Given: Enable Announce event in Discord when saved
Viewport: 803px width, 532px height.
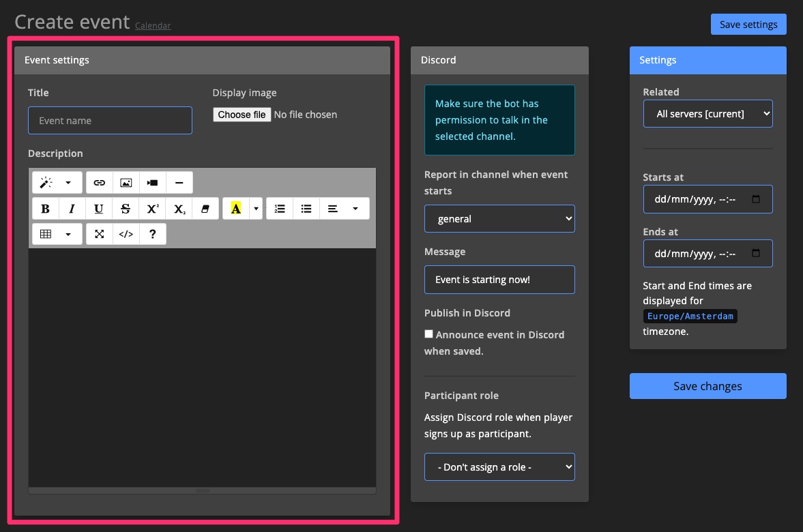Looking at the screenshot, I should pos(428,334).
